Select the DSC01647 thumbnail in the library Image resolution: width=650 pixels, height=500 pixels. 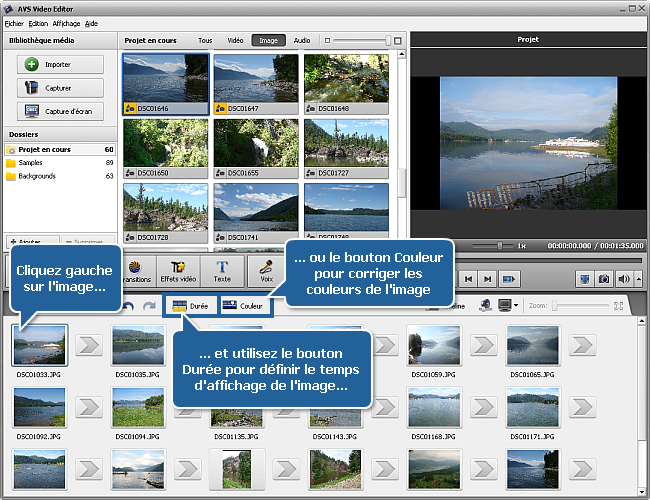(x=256, y=84)
